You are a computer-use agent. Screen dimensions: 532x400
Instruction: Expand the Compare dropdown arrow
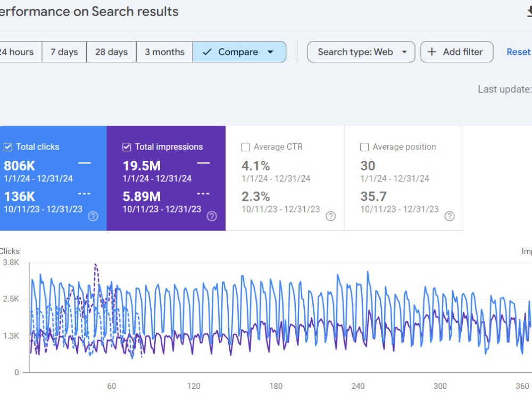[x=270, y=52]
